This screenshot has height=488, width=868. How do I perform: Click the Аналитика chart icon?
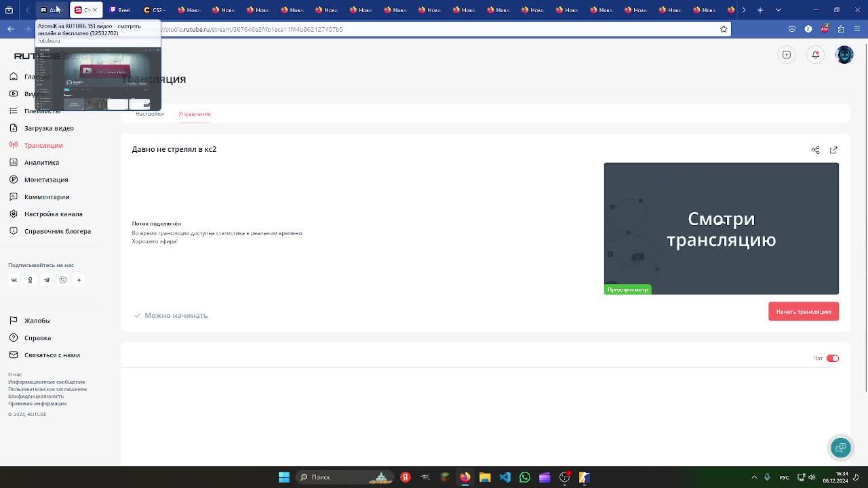(14, 163)
